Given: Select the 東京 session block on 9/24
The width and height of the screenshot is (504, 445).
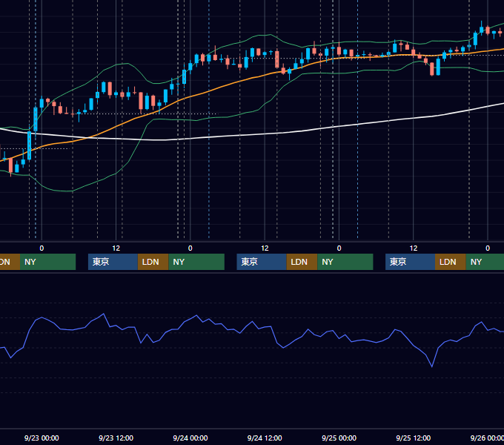Looking at the screenshot, I should pyautogui.click(x=262, y=262).
